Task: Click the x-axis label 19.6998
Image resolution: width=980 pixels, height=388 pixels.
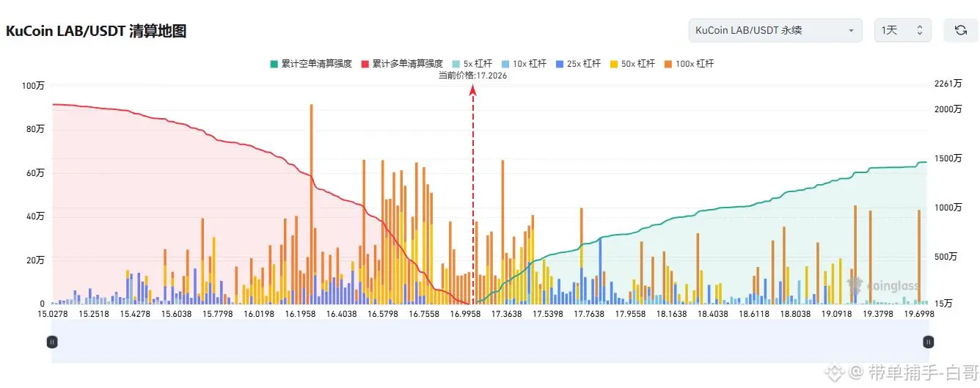Action: [919, 313]
